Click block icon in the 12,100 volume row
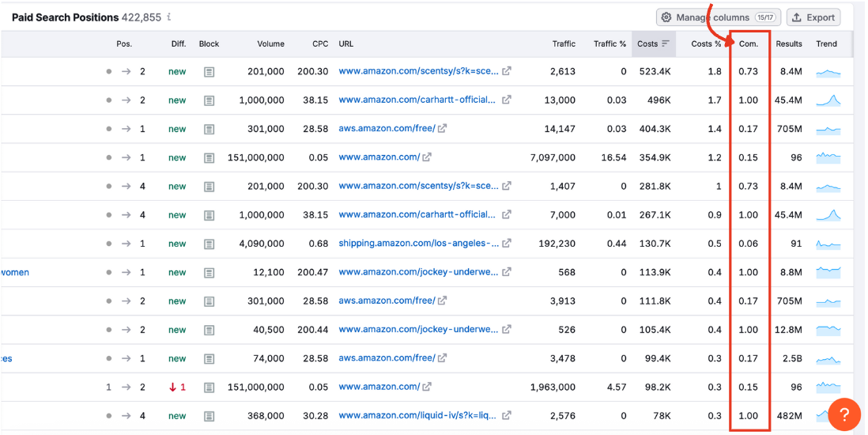This screenshot has height=435, width=868. pyautogui.click(x=209, y=272)
